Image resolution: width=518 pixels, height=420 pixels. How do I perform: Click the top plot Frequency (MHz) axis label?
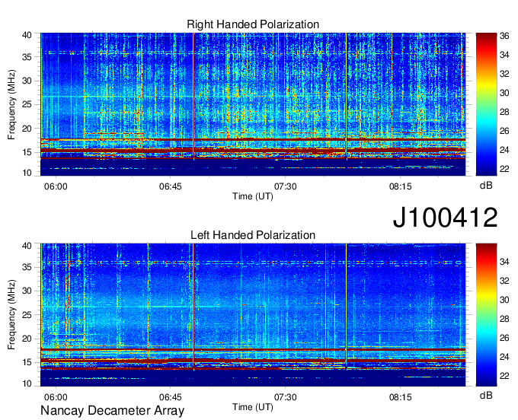click(11, 104)
